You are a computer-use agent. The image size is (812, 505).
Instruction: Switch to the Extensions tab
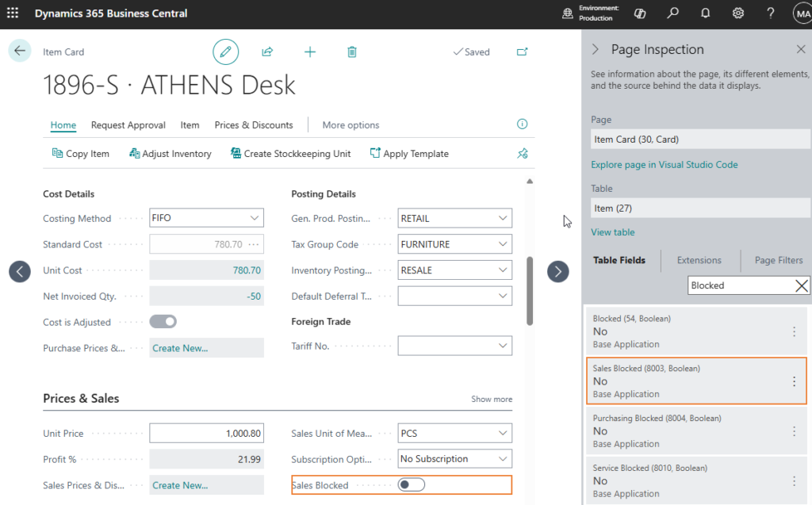tap(699, 260)
